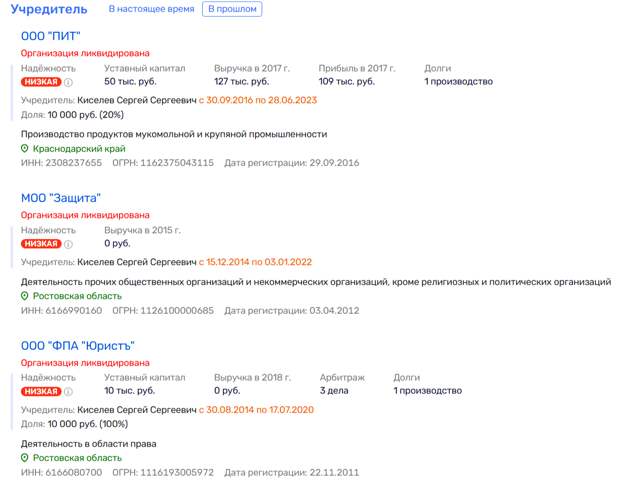Viewport: 620px width, 482px height.
Task: Open the ООО "ФПА Юристъ" company link
Action: (78, 346)
